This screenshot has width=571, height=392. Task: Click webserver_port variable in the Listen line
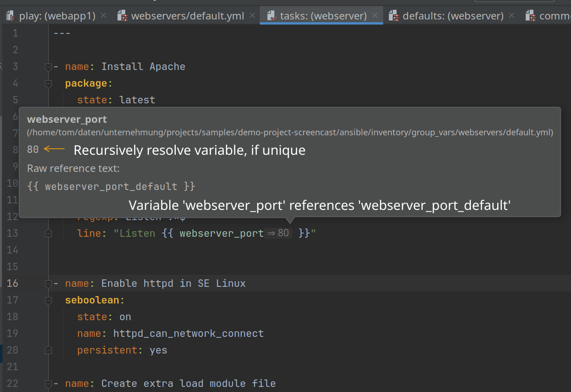click(222, 234)
